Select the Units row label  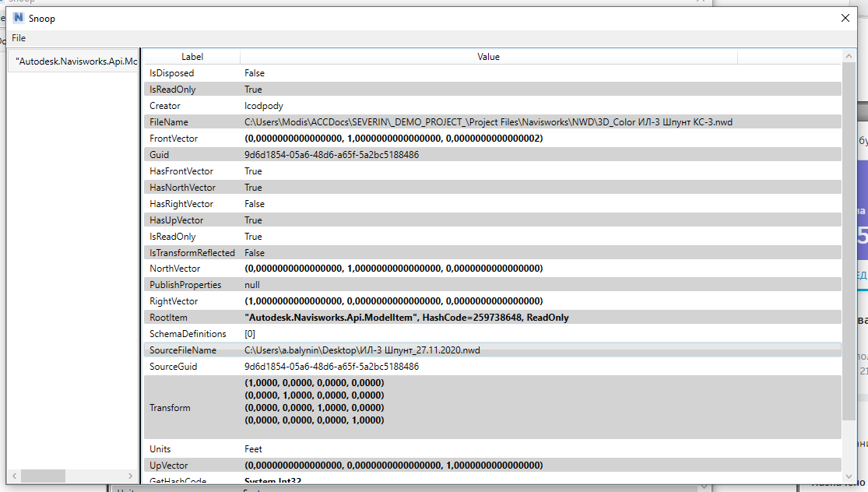pos(160,449)
